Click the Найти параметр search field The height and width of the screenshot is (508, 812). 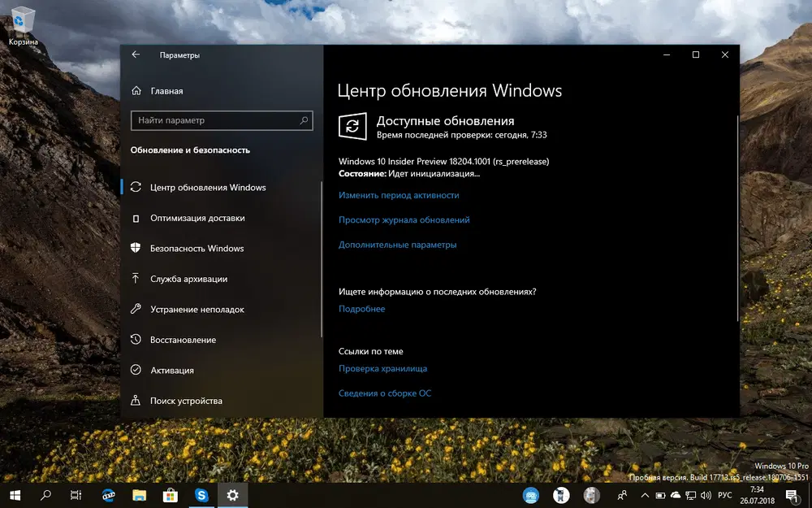[x=221, y=119]
